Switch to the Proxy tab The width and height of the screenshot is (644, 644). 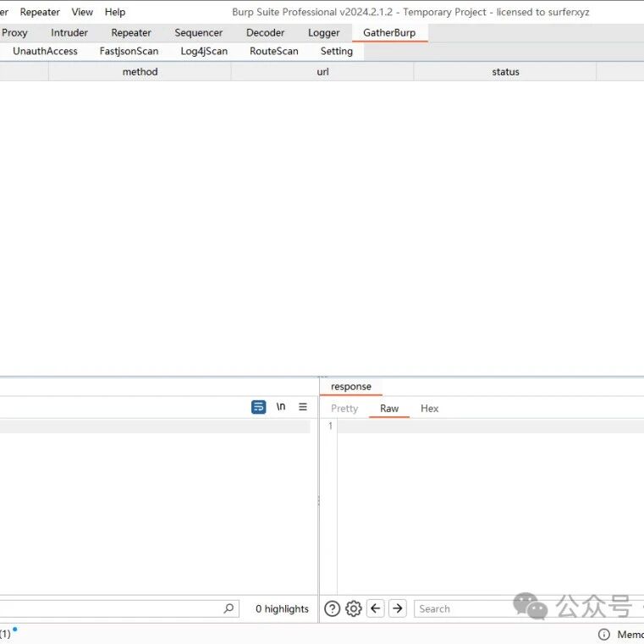tap(14, 33)
